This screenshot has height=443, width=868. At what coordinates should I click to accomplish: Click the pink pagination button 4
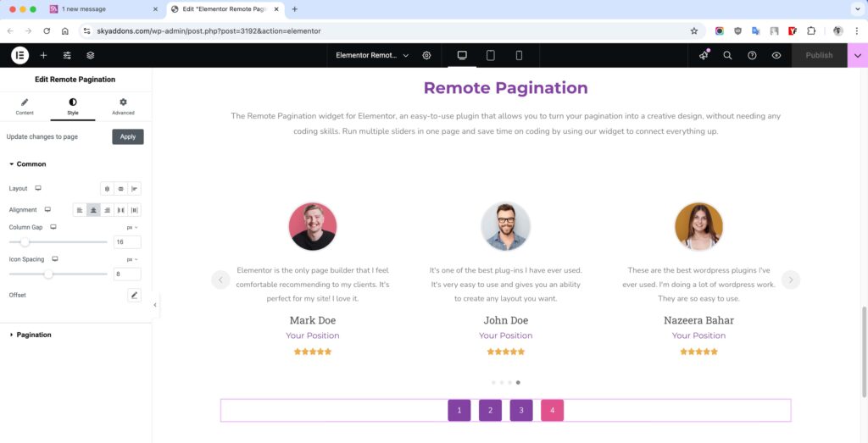[x=553, y=410]
